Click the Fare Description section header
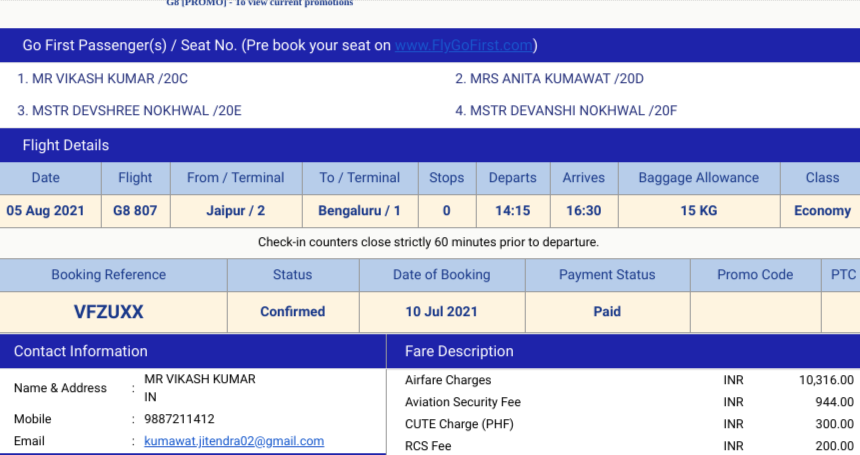Image resolution: width=860 pixels, height=455 pixels. coord(459,351)
